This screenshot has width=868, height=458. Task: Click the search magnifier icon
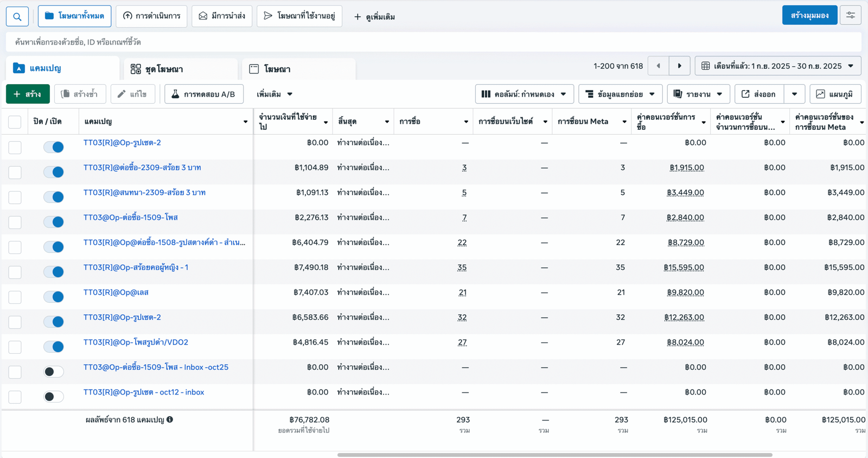pyautogui.click(x=17, y=16)
